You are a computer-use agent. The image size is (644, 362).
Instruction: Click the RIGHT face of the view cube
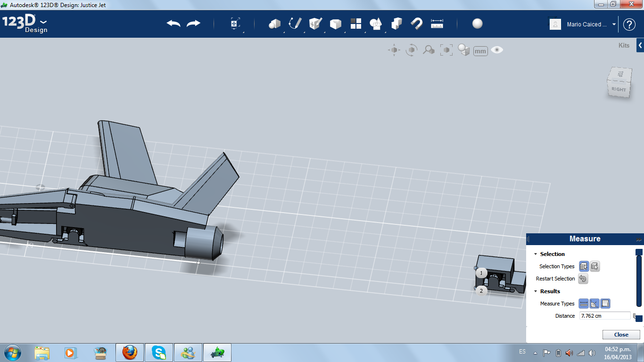(x=619, y=89)
